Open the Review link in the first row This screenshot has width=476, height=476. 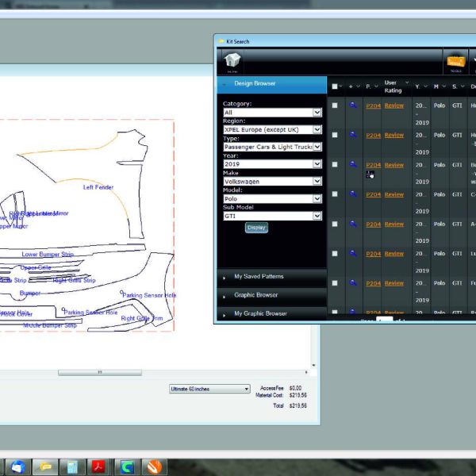click(x=393, y=106)
